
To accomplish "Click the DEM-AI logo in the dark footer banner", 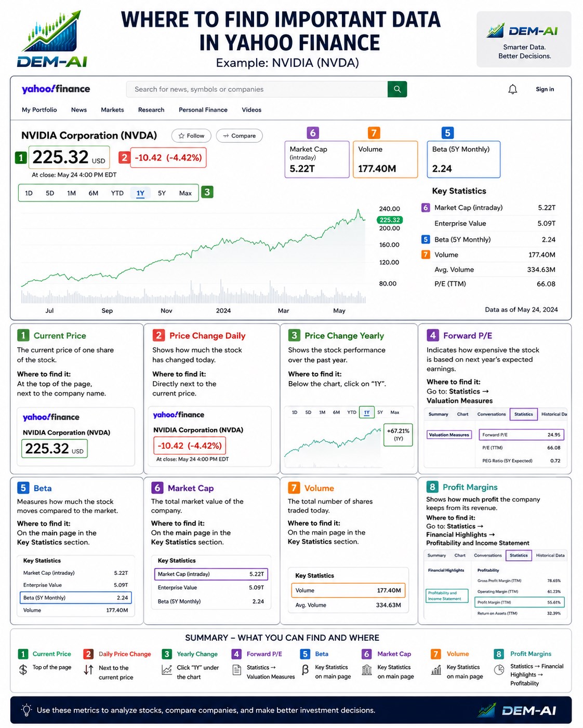I will [x=517, y=710].
